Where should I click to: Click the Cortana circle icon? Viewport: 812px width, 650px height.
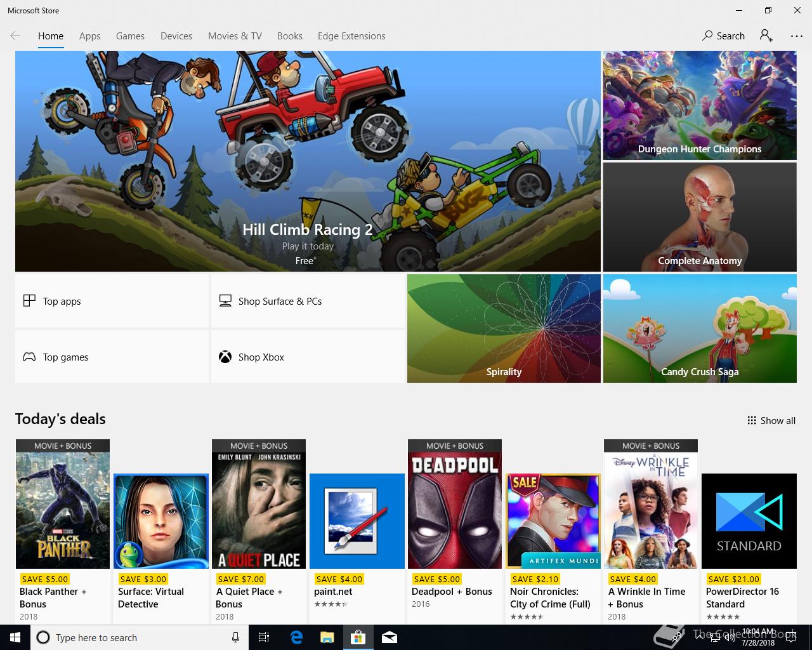43,637
